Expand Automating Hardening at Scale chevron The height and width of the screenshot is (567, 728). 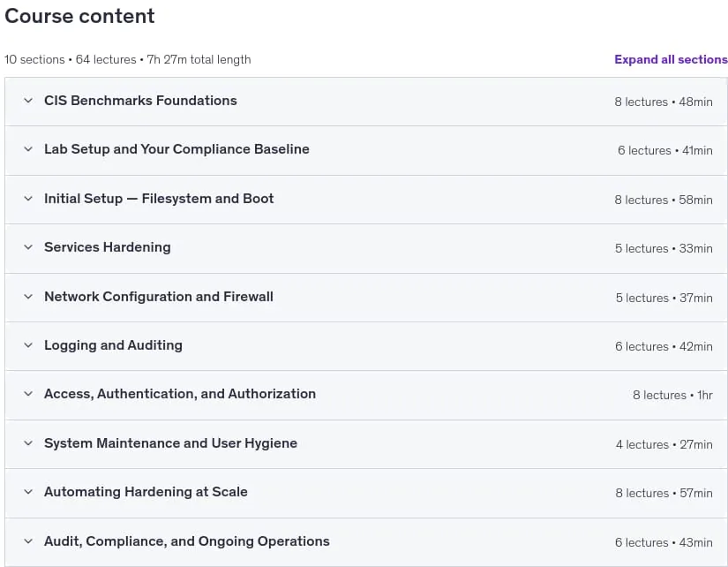(28, 492)
